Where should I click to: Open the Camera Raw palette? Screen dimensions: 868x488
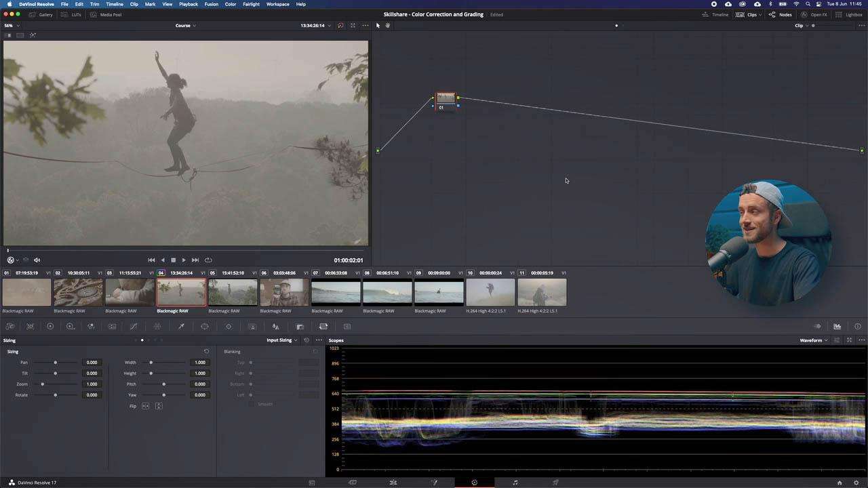10,327
